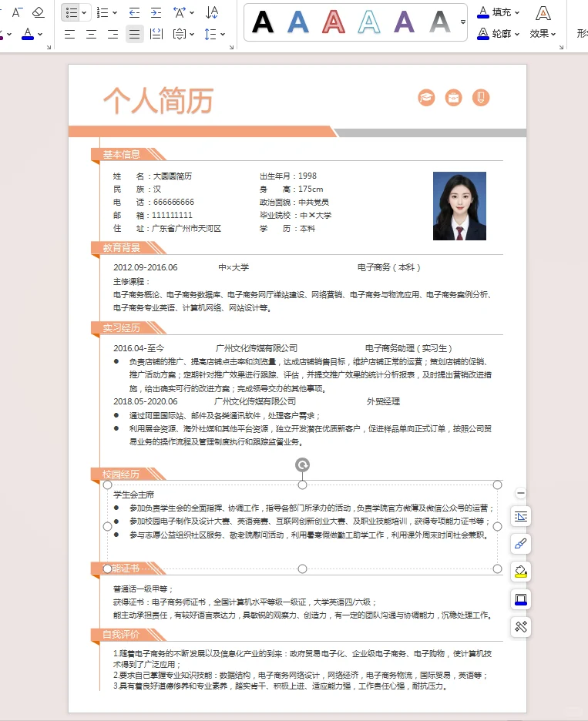Image resolution: width=588 pixels, height=721 pixels.
Task: Click the format brush floating button
Action: pyautogui.click(x=521, y=545)
